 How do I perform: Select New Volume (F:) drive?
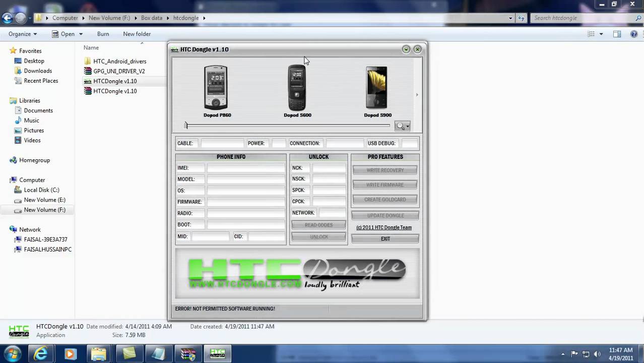point(44,210)
